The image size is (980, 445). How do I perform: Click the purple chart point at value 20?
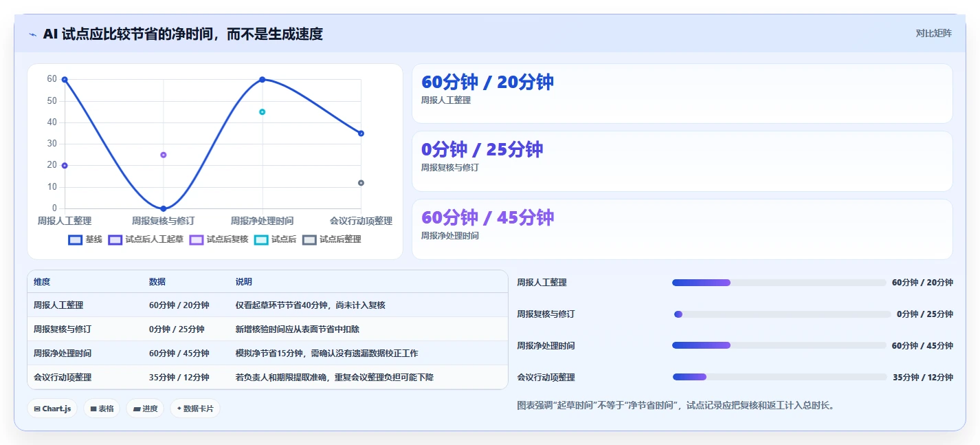point(65,166)
